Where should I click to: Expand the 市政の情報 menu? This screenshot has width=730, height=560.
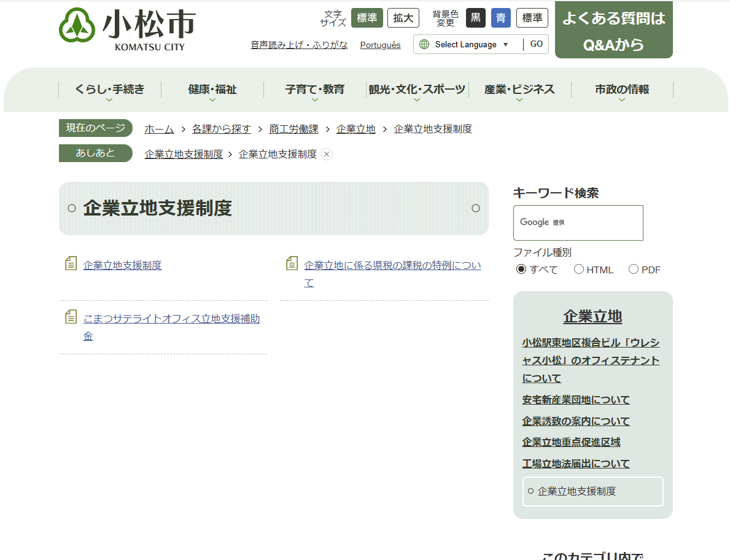pos(622,90)
